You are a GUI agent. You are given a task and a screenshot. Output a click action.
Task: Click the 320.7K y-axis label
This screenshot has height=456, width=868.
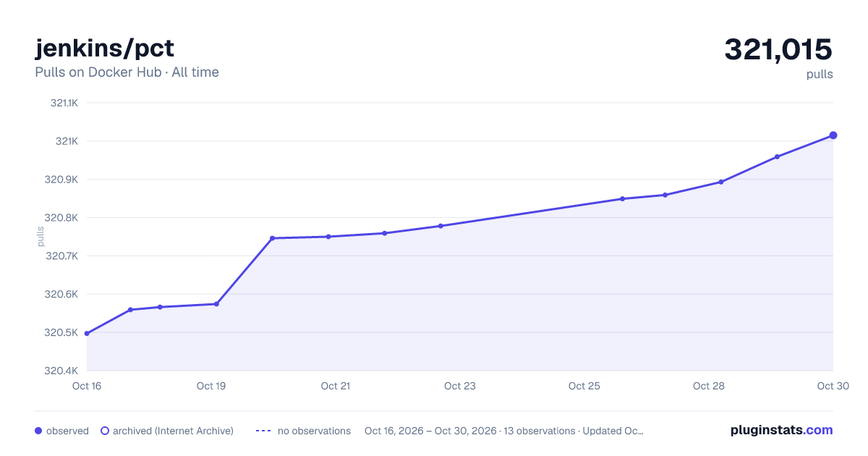tap(61, 256)
